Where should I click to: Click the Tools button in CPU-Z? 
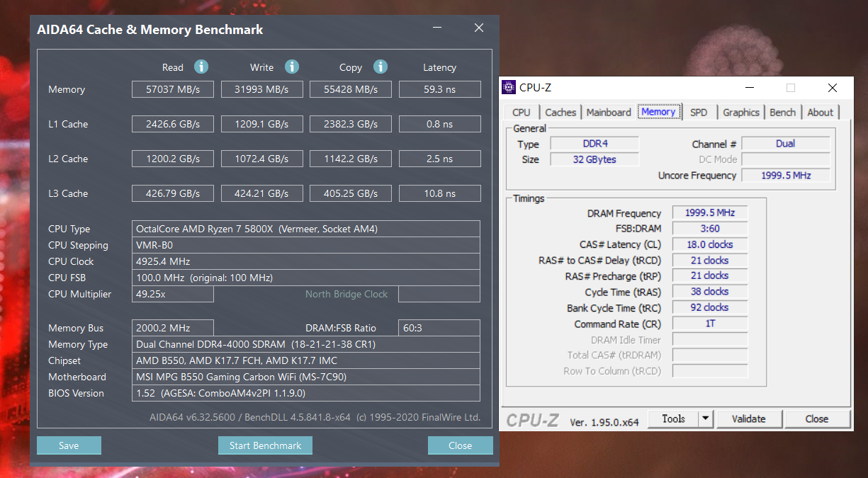pyautogui.click(x=673, y=419)
